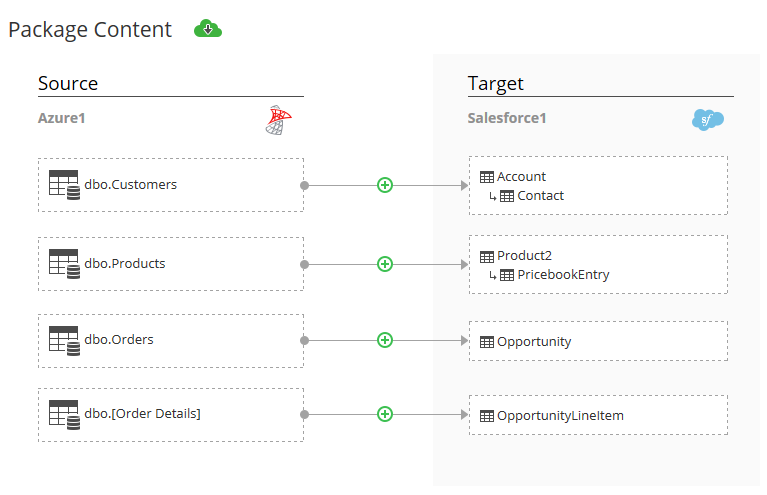
Task: Select the Contact child target object
Action: tap(541, 196)
